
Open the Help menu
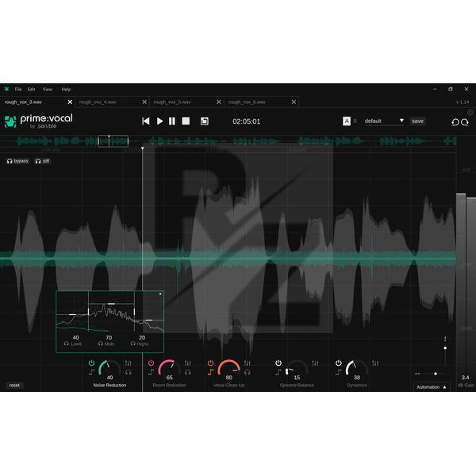pos(66,89)
